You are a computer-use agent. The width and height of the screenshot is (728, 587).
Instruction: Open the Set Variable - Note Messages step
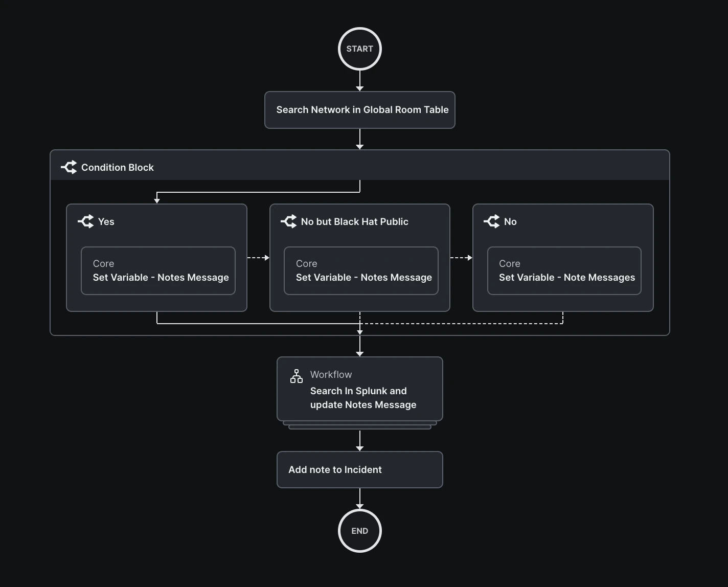point(564,271)
